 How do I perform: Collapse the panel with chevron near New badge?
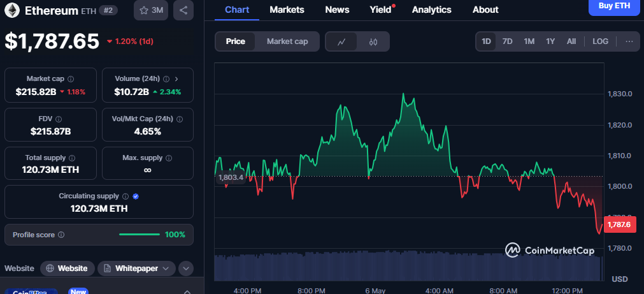pos(187,291)
